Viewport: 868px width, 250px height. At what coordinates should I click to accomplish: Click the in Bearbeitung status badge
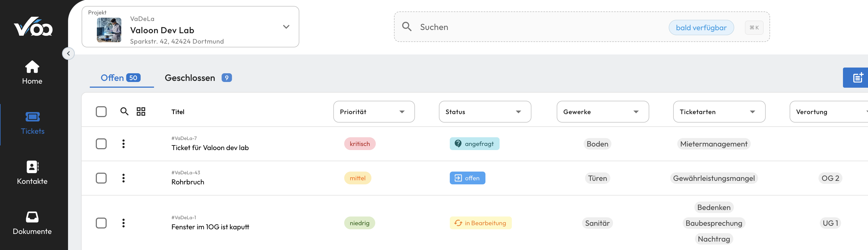coord(480,223)
